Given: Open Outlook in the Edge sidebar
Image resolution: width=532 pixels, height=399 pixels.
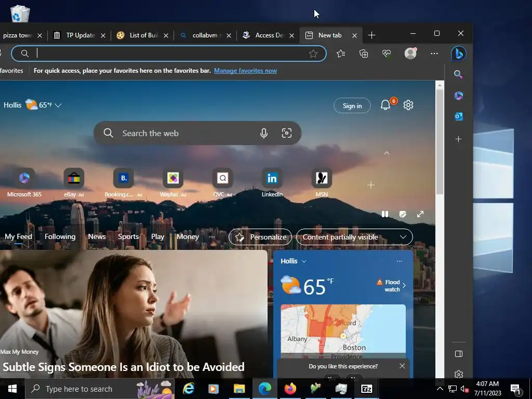Looking at the screenshot, I should (x=458, y=116).
